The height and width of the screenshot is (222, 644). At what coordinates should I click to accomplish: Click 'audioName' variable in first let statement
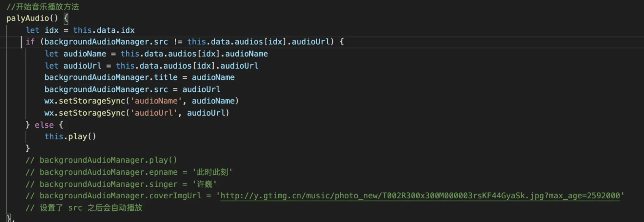(x=84, y=54)
